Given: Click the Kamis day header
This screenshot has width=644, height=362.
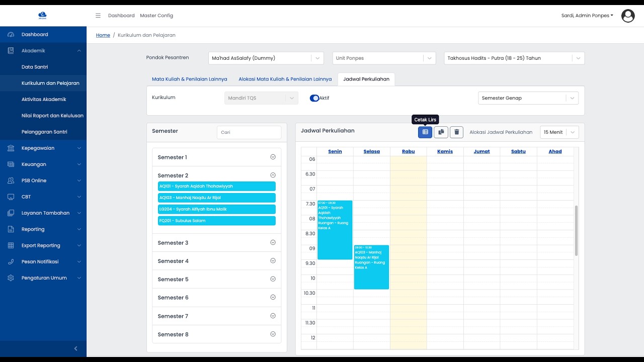Looking at the screenshot, I should click(445, 151).
